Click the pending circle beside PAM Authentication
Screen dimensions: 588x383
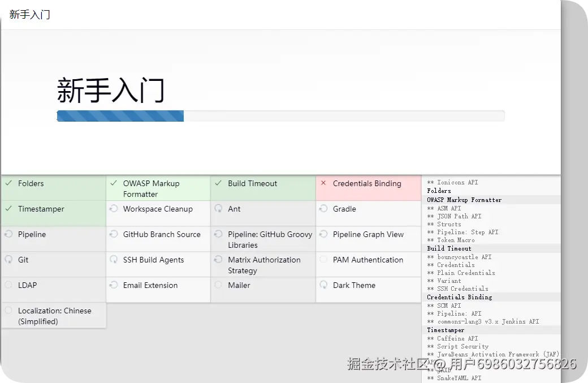pyautogui.click(x=323, y=260)
